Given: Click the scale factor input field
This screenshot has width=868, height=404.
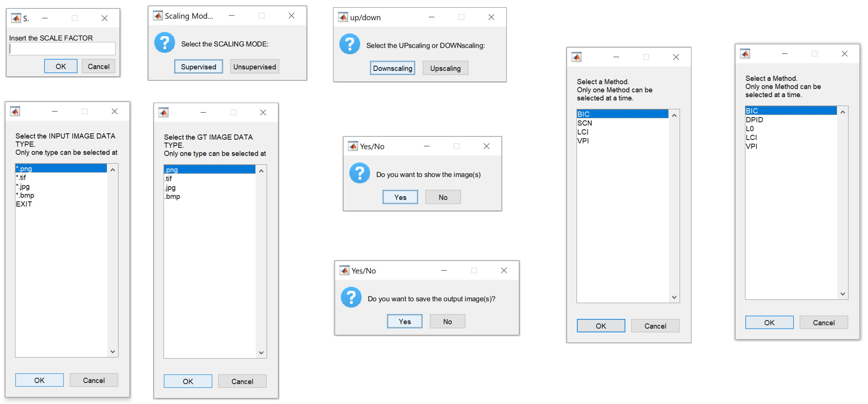Looking at the screenshot, I should pyautogui.click(x=62, y=49).
